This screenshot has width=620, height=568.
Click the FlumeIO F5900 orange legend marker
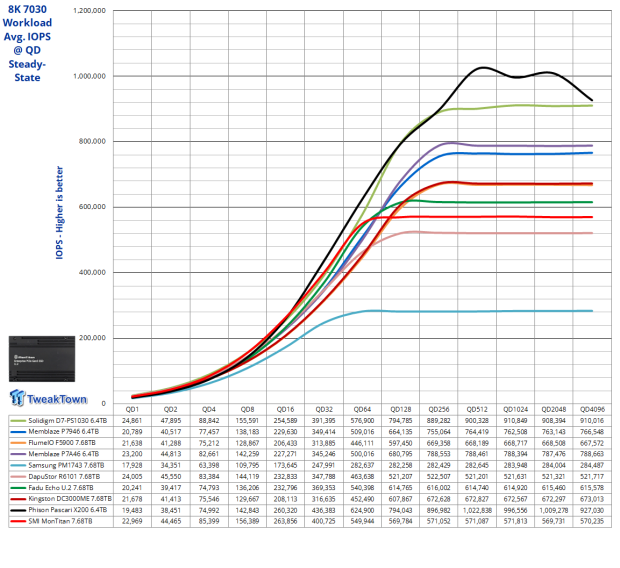[x=18, y=443]
